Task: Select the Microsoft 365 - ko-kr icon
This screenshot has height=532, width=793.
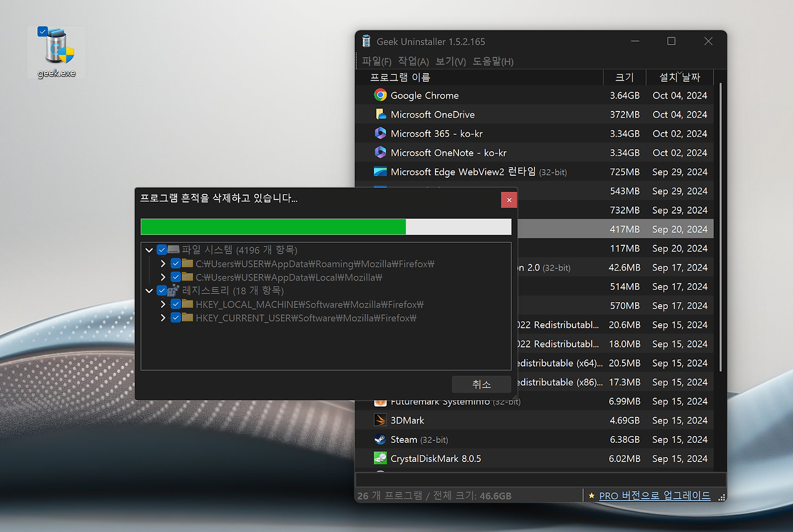Action: pos(380,134)
